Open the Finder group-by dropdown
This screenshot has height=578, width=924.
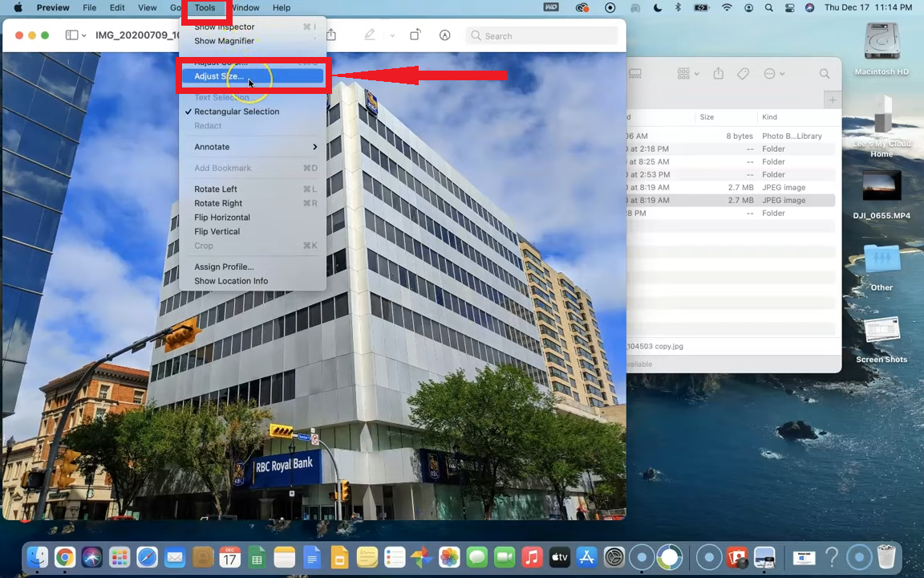688,74
